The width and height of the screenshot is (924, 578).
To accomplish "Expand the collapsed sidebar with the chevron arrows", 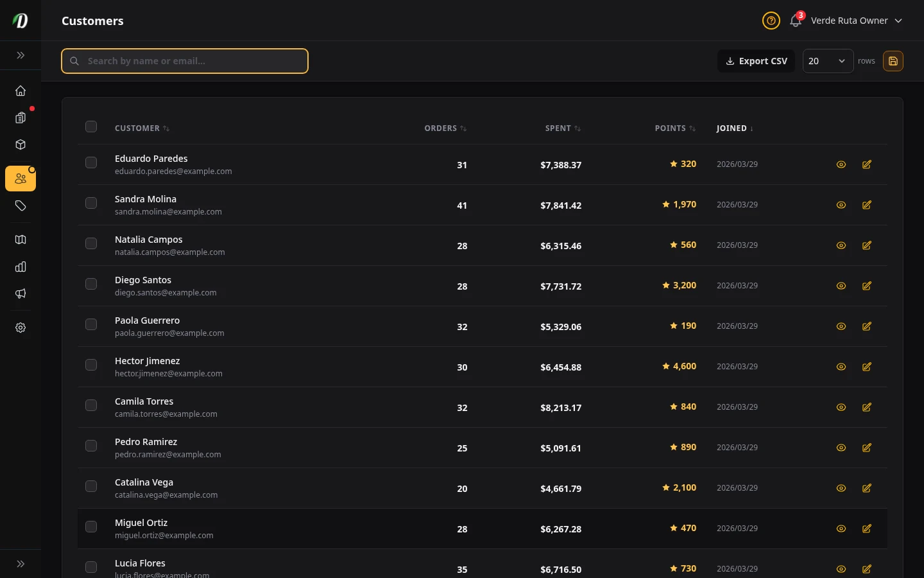I will click(x=21, y=55).
